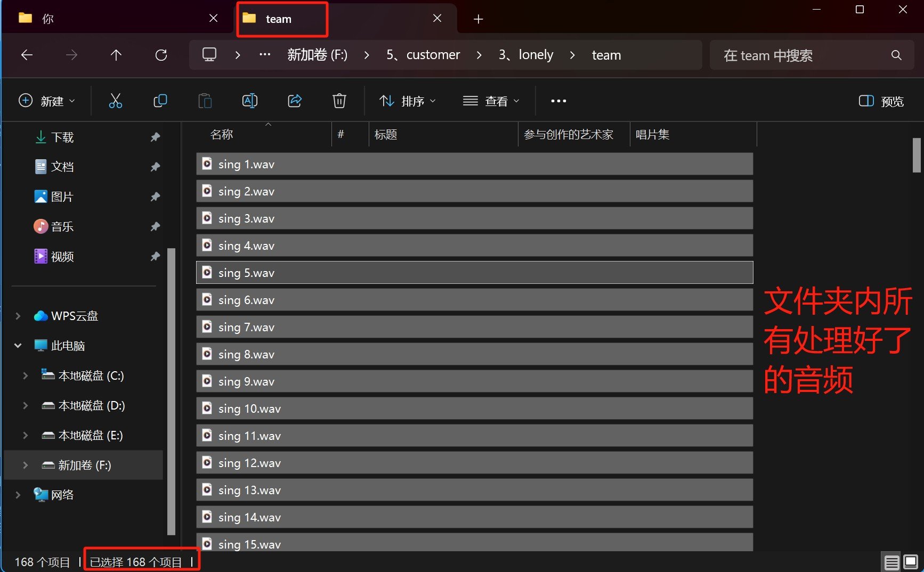Click the Cut scissors icon

click(x=115, y=101)
